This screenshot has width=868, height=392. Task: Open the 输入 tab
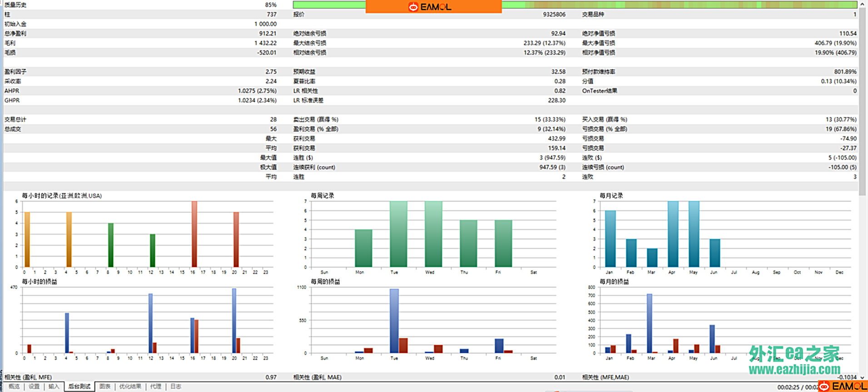54,387
